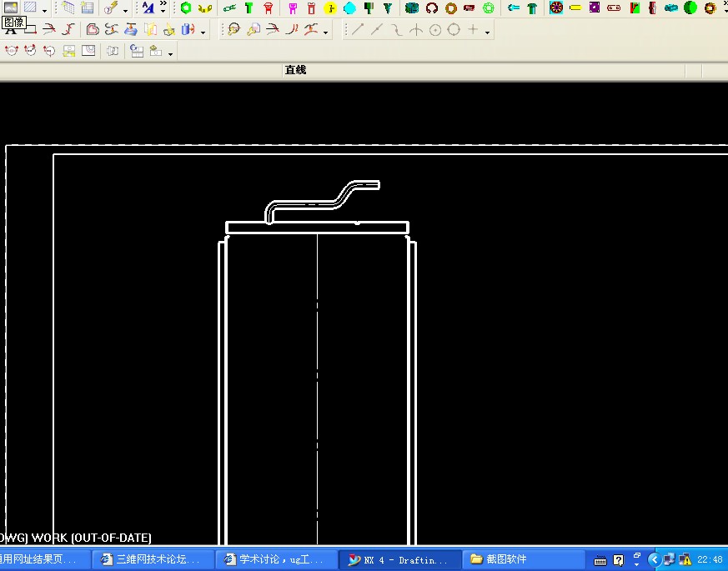728x571 pixels.
Task: Click the heart-shaped offset curve icon
Action: (x=93, y=30)
